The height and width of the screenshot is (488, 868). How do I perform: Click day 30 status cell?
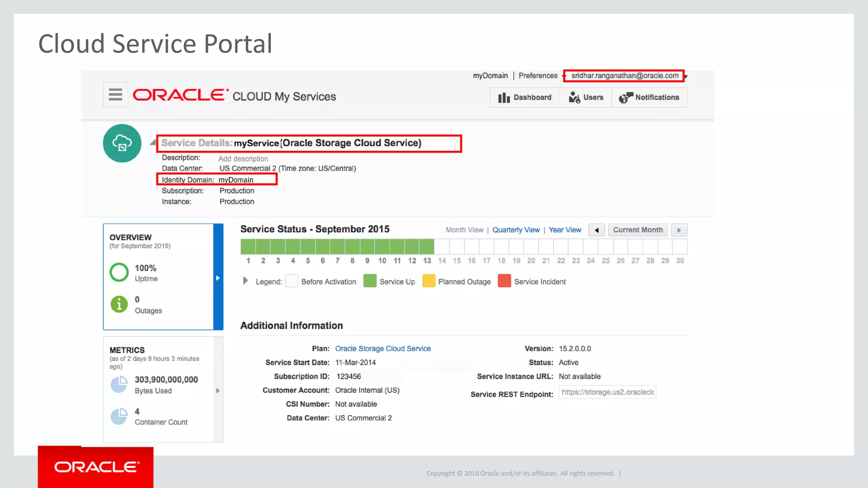680,247
